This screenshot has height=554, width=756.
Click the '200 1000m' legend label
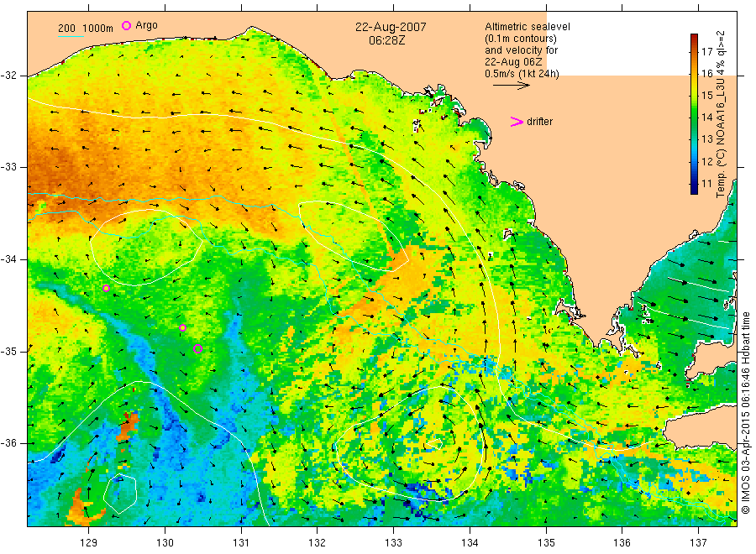86,29
